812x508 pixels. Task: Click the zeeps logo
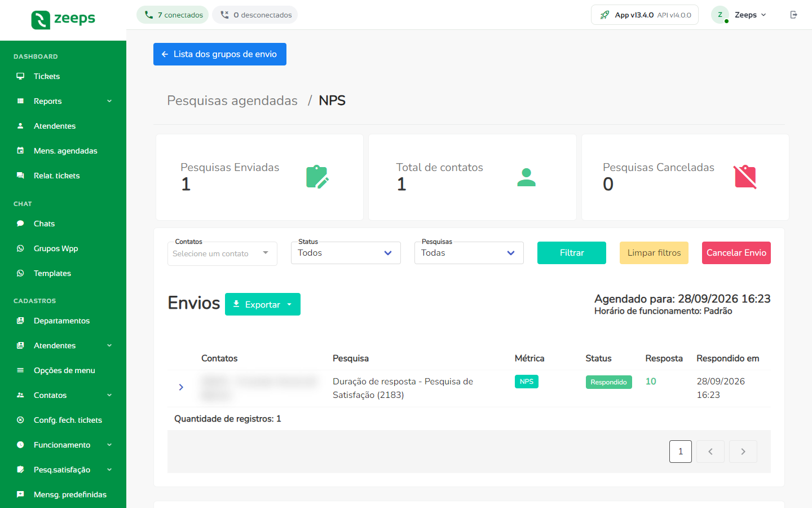click(63, 20)
